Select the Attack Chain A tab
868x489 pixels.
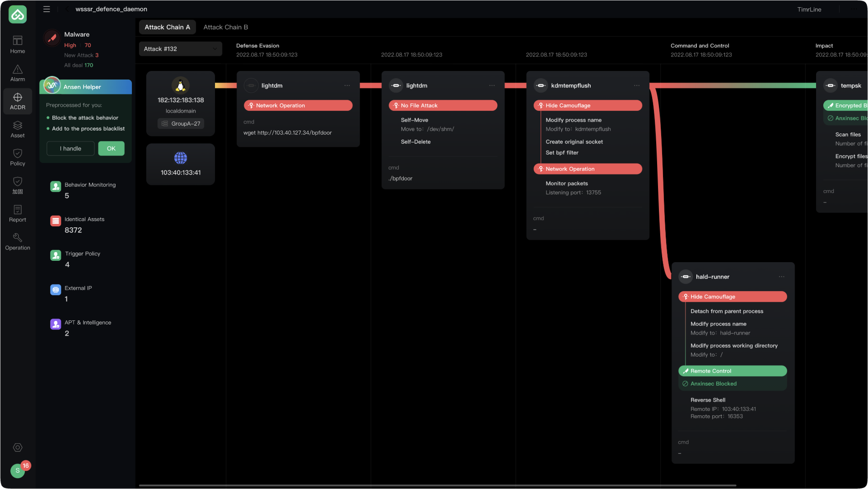[167, 27]
